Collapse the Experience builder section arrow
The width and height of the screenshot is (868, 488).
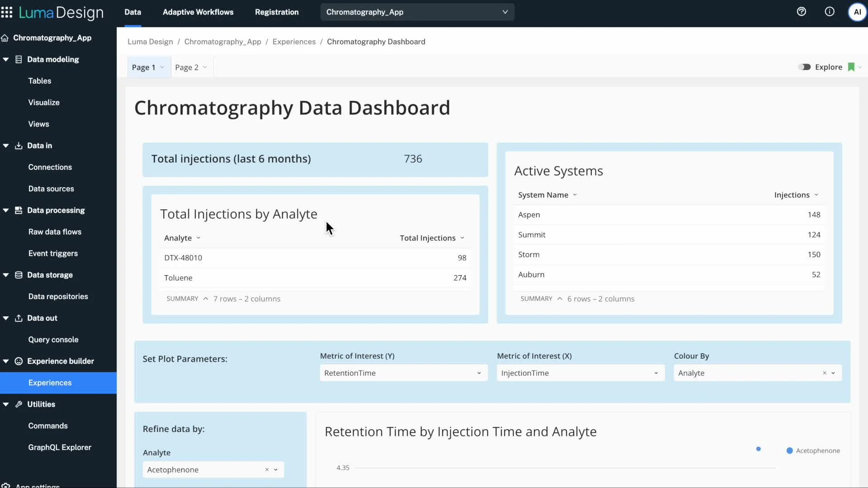point(6,361)
